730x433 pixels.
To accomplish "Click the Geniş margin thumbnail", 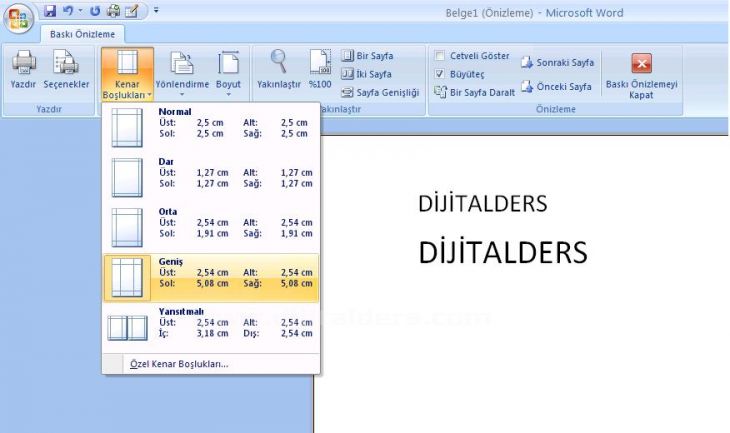I will point(127,278).
